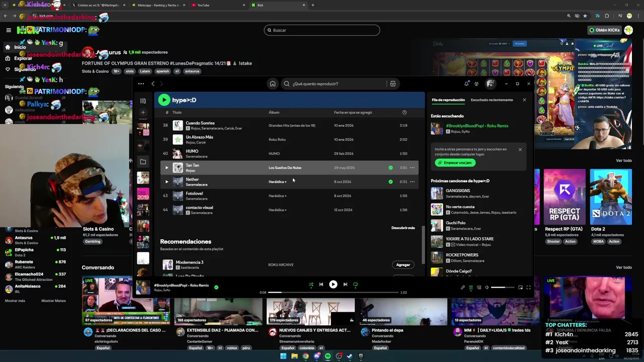The height and width of the screenshot is (362, 644).
Task: Open new browser tab
Action: pyautogui.click(x=313, y=5)
